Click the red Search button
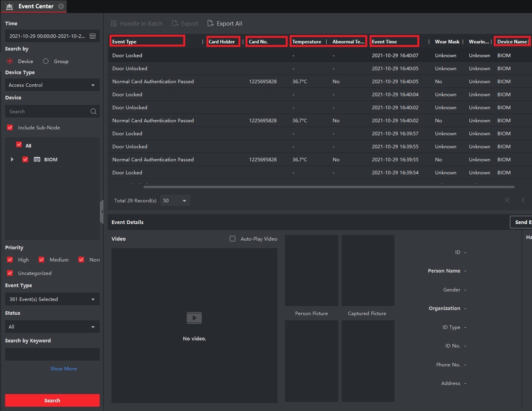This screenshot has width=532, height=411. 52,400
